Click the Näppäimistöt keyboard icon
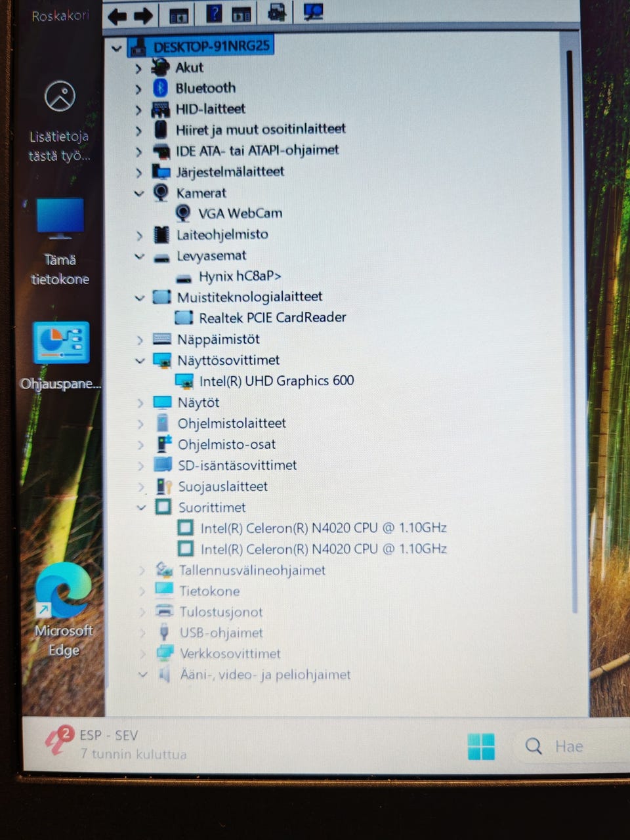Image resolution: width=630 pixels, height=840 pixels. [x=161, y=339]
